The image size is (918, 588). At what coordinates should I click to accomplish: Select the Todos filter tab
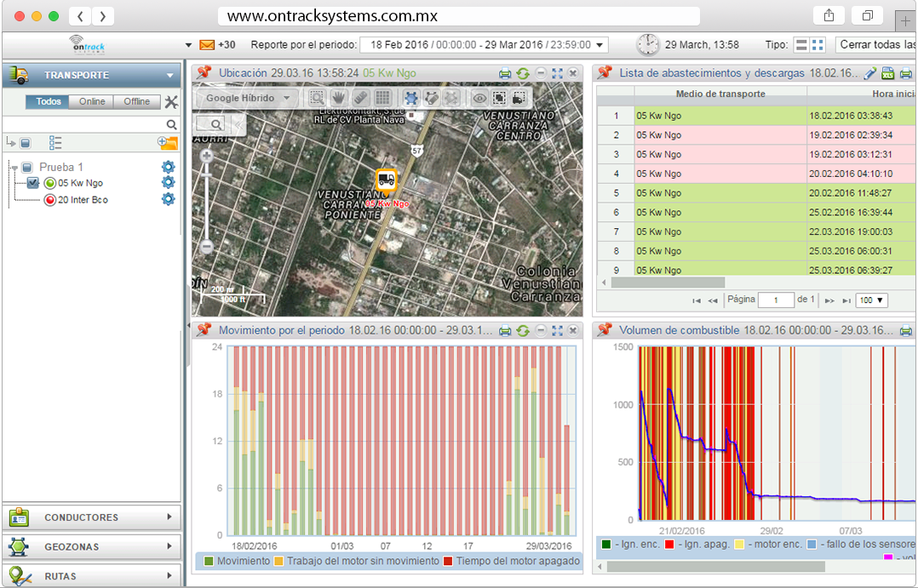coord(48,102)
